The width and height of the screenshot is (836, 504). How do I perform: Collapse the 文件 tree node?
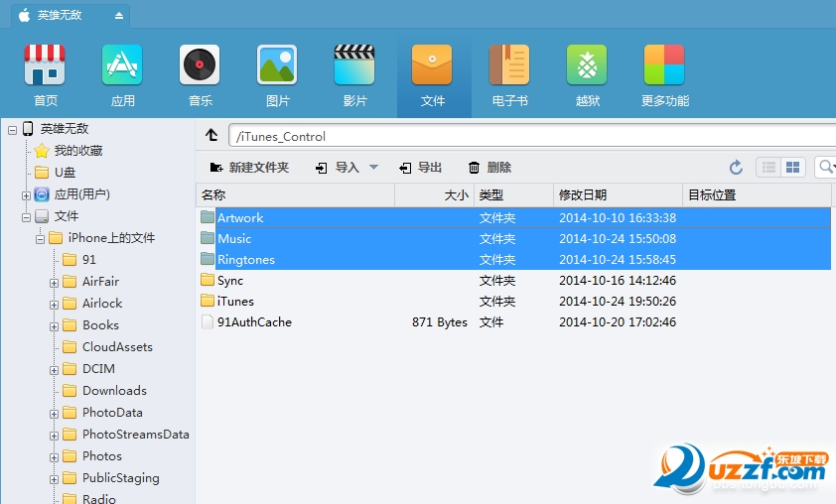click(26, 217)
